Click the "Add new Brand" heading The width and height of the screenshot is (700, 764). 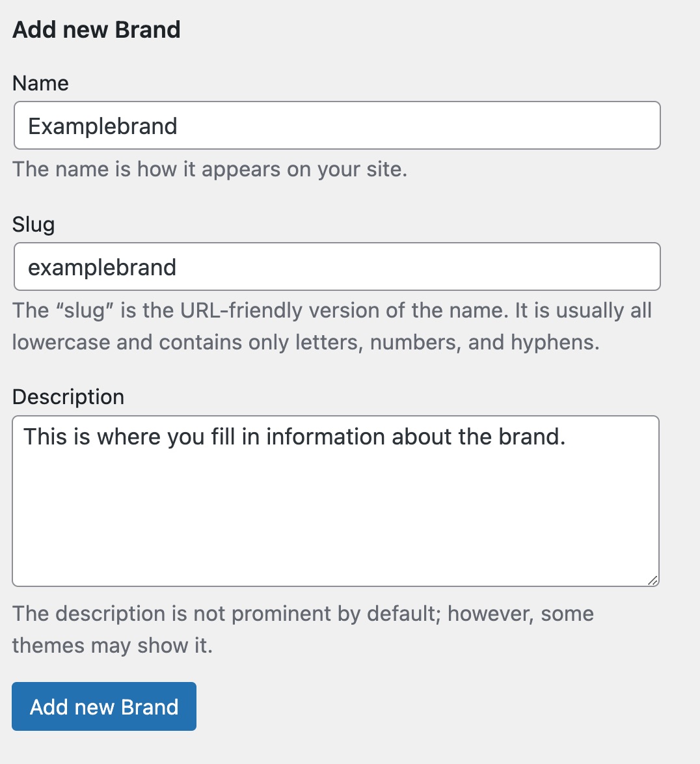coord(96,30)
